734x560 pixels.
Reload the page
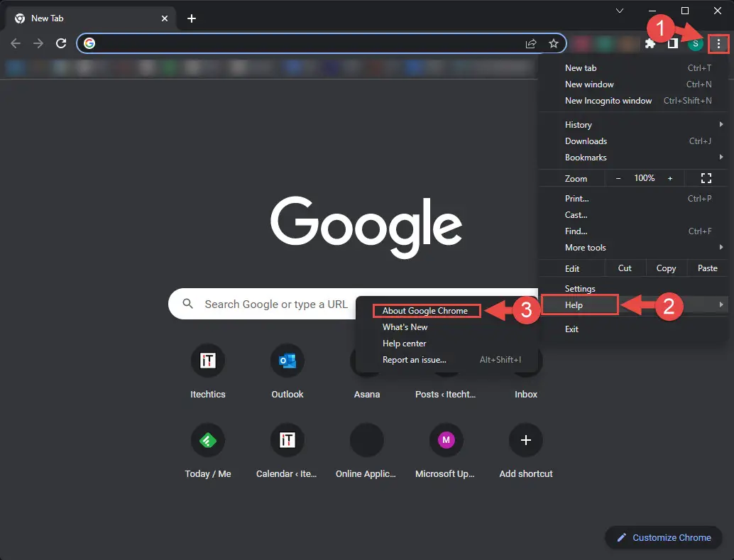tap(61, 43)
